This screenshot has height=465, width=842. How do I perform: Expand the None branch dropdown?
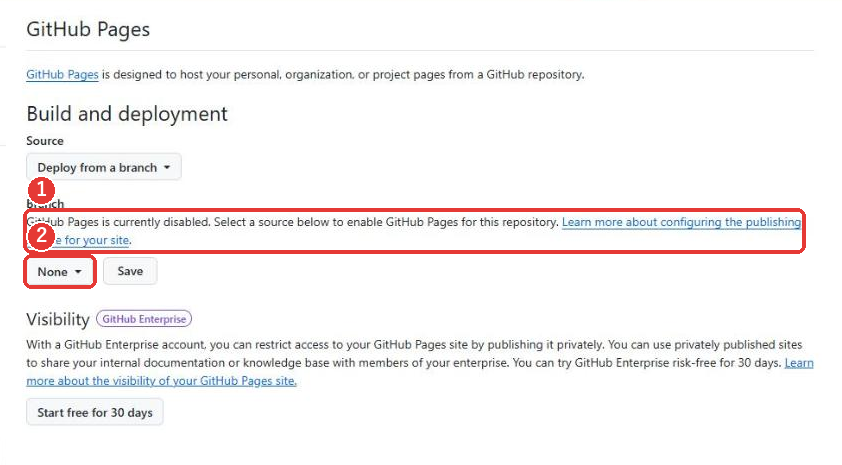click(x=60, y=272)
